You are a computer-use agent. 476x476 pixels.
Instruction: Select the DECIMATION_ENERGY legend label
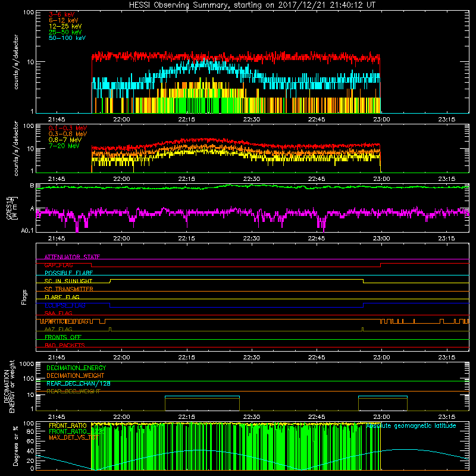pyautogui.click(x=76, y=368)
